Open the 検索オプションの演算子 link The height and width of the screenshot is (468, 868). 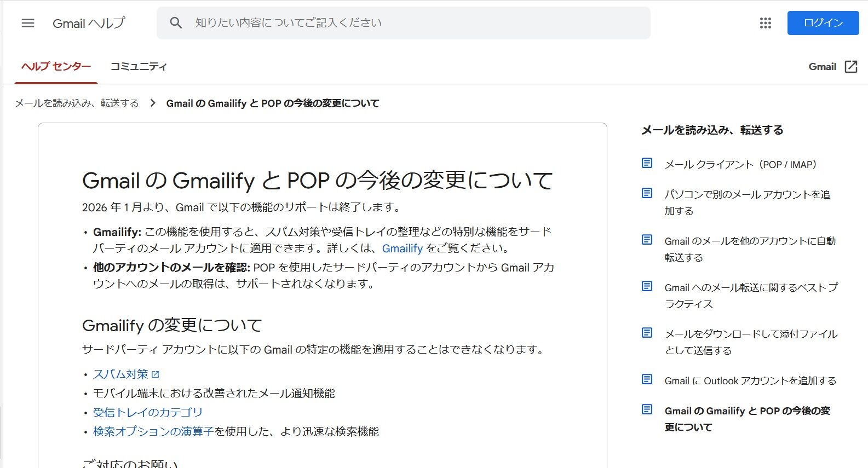pos(153,431)
